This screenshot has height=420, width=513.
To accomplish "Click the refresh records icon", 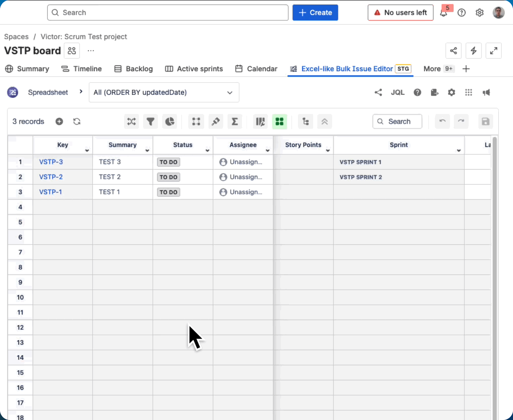I will 77,121.
